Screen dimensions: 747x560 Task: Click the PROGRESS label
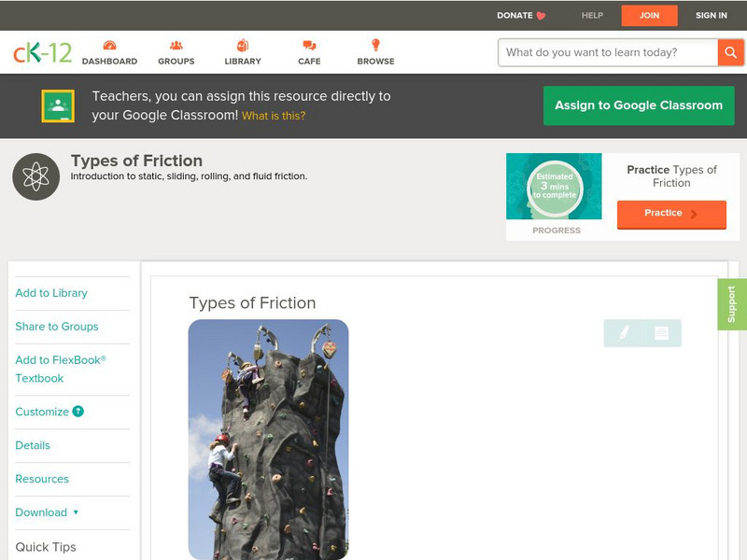pos(557,231)
